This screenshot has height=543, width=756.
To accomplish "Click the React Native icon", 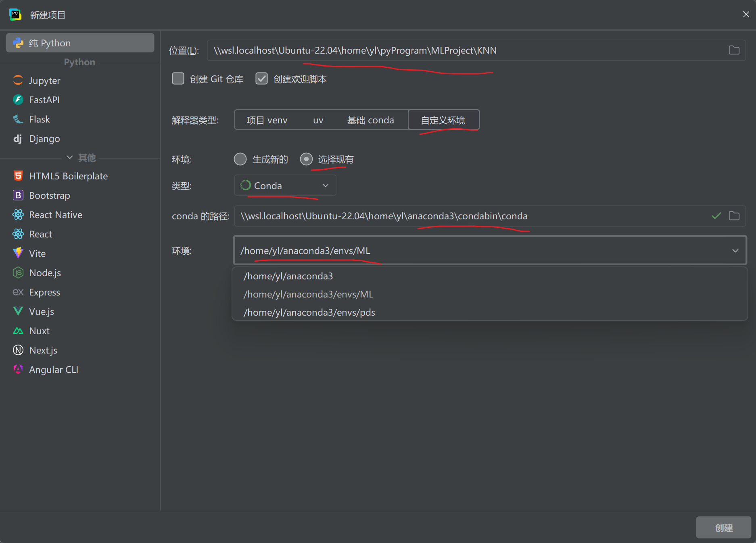I will click(18, 214).
